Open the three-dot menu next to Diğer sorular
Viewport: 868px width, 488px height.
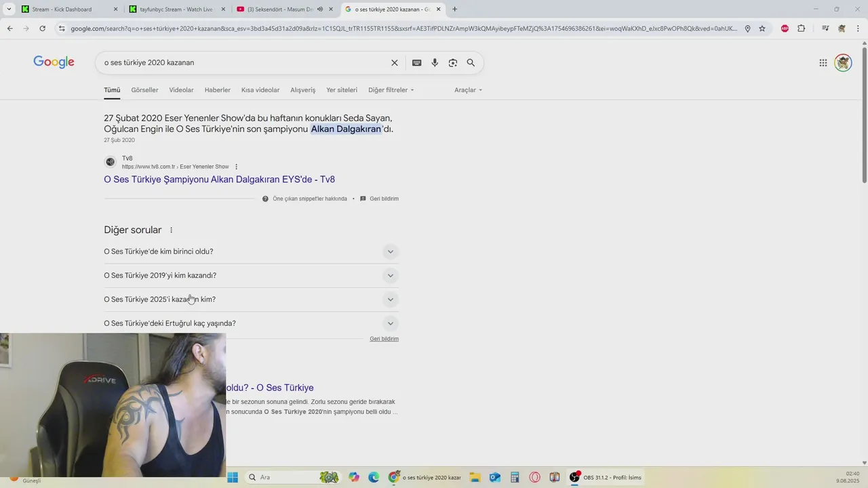(x=171, y=230)
